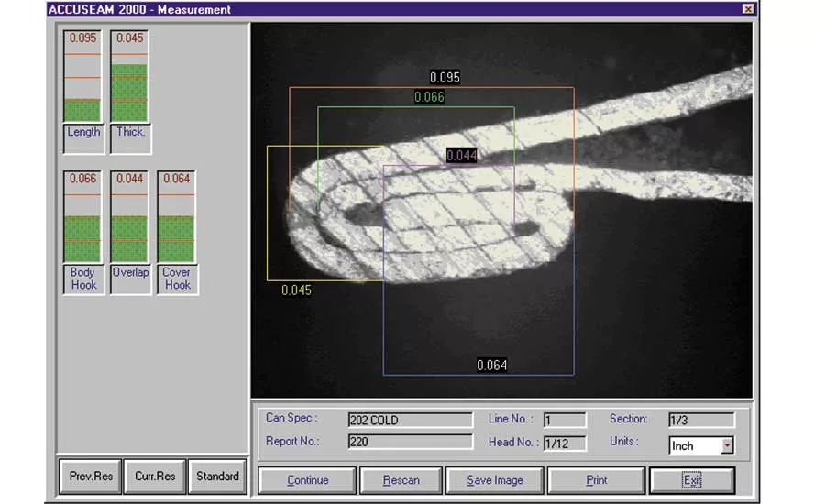This screenshot has height=504, width=825.
Task: Click the Cover Hook label
Action: click(x=176, y=279)
